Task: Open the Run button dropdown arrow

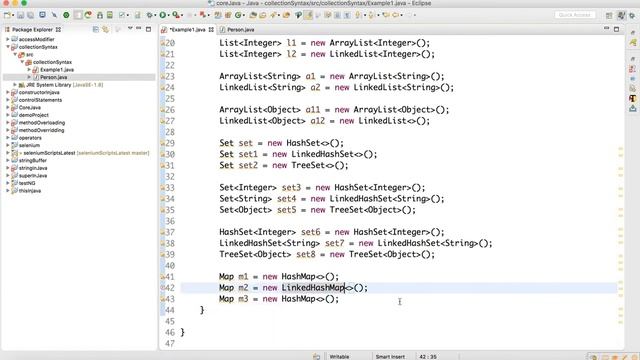Action: click(x=169, y=16)
